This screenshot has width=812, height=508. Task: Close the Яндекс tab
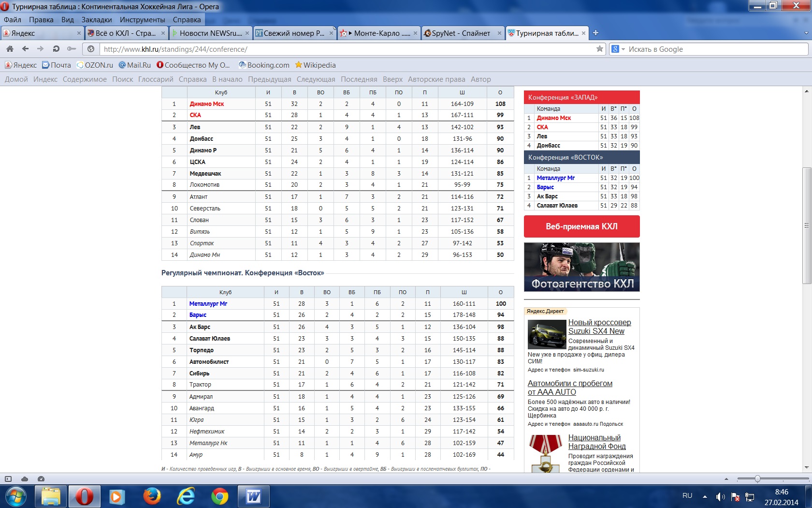pos(79,33)
